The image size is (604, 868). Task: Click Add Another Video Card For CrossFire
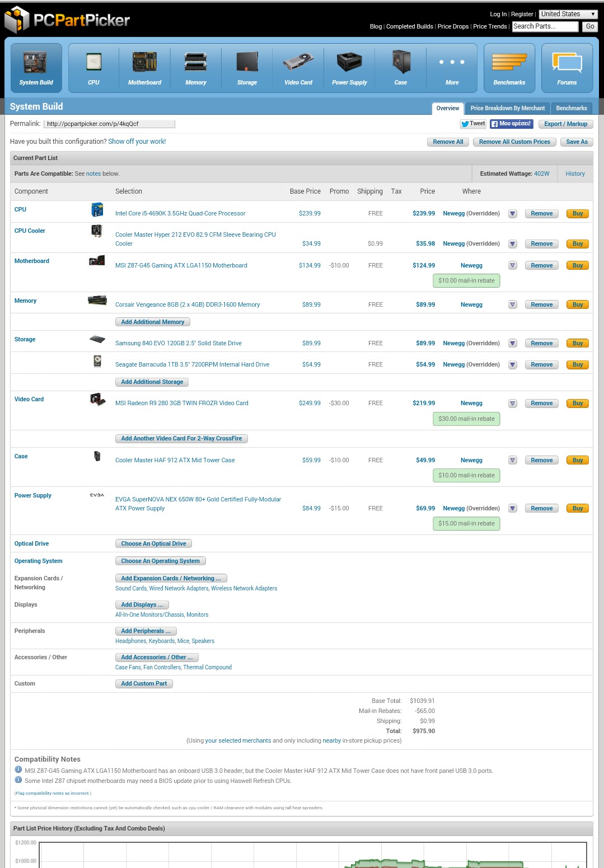(x=181, y=439)
